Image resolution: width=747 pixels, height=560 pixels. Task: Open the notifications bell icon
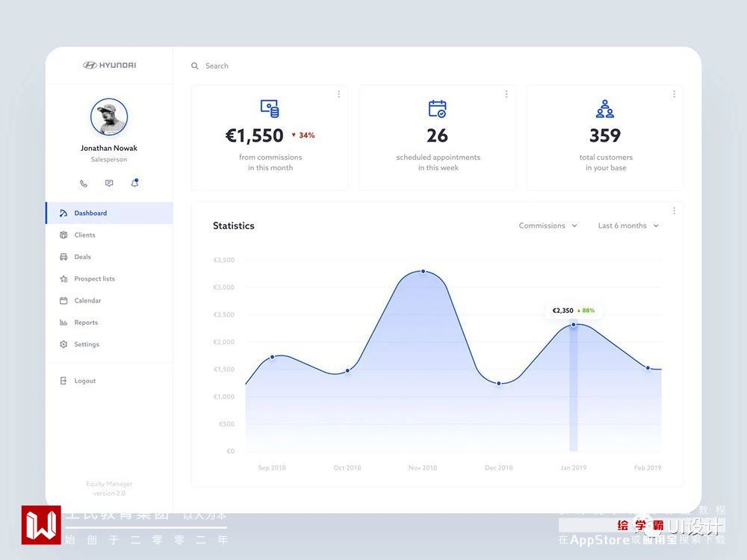point(134,182)
